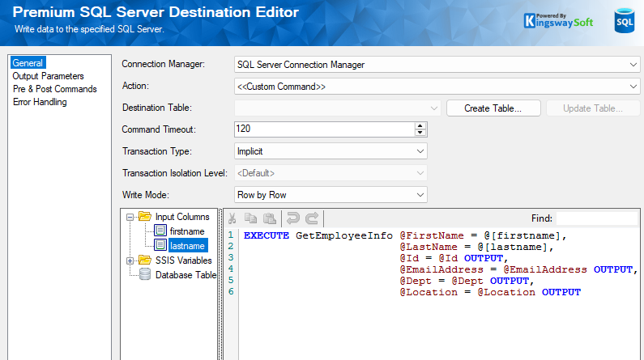
Task: Open the Action dropdown
Action: (x=633, y=87)
